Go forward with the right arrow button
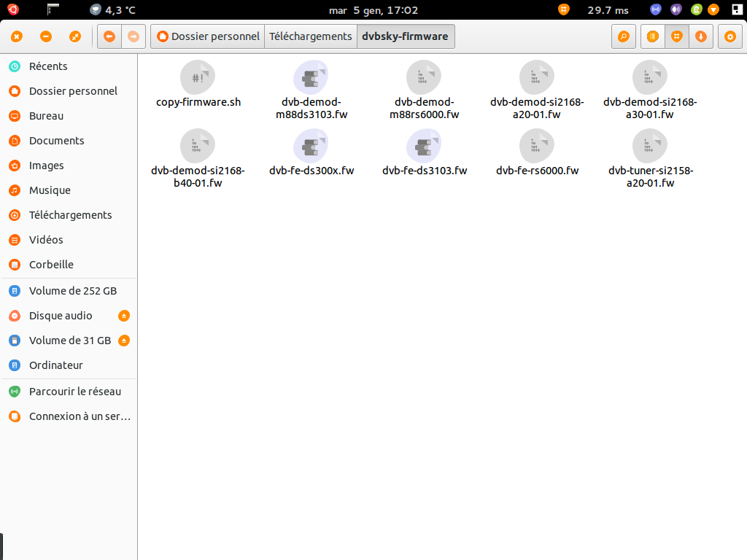The width and height of the screenshot is (747, 560). [134, 36]
